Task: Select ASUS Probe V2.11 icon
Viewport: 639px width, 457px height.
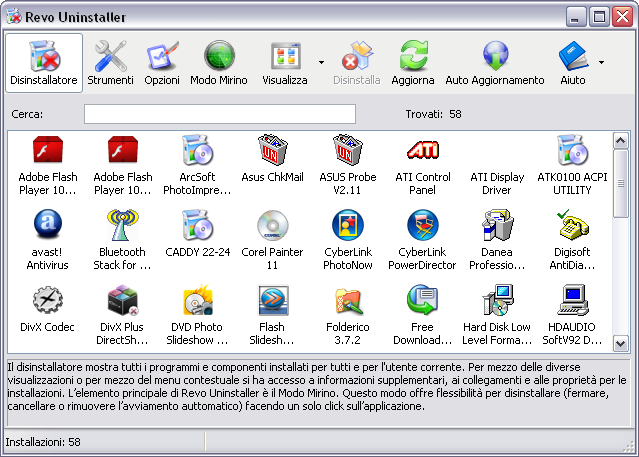Action: coord(348,150)
